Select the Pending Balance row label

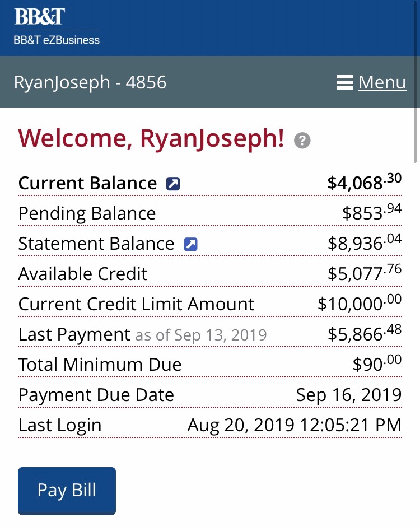coord(87,214)
